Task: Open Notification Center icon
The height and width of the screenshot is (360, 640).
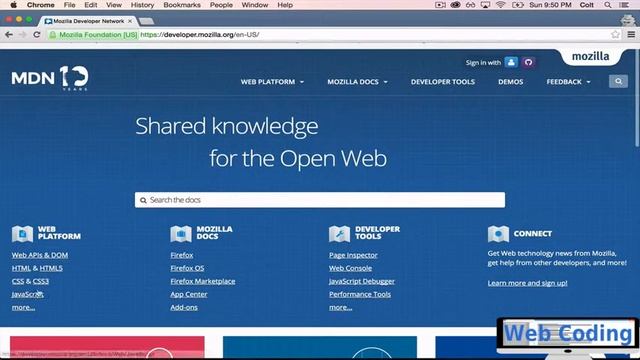Action: point(624,5)
